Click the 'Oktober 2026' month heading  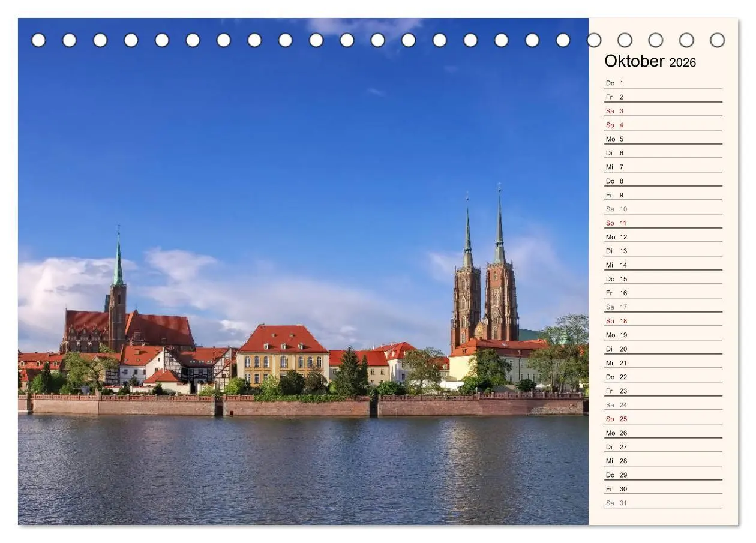tap(650, 61)
